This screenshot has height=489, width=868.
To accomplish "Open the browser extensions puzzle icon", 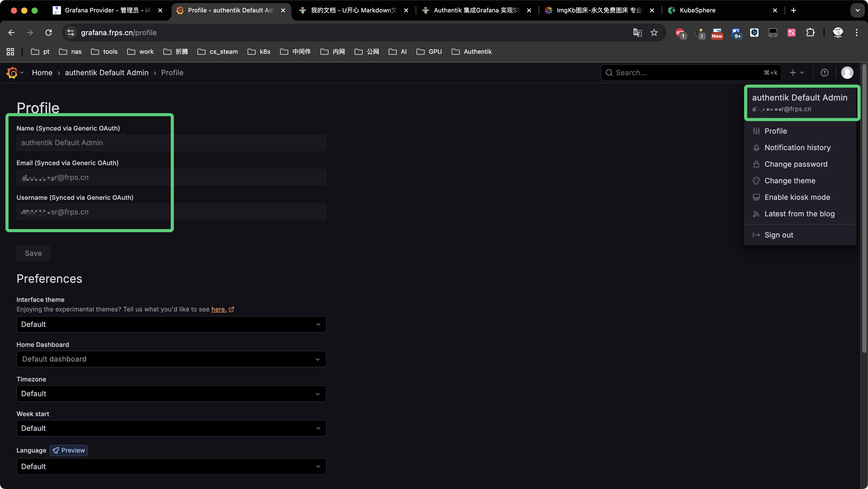I will 810,33.
